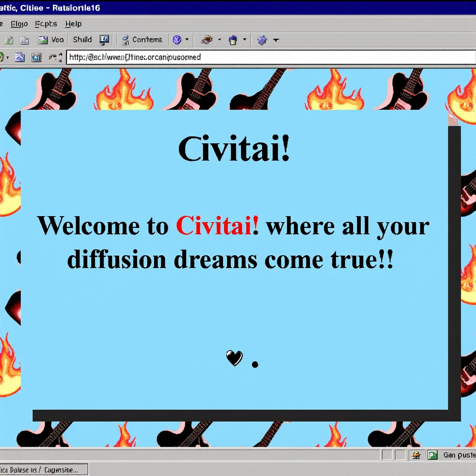Expand dropdown arrow next to purple globe
Screen dimensions: 476x476
click(187, 40)
